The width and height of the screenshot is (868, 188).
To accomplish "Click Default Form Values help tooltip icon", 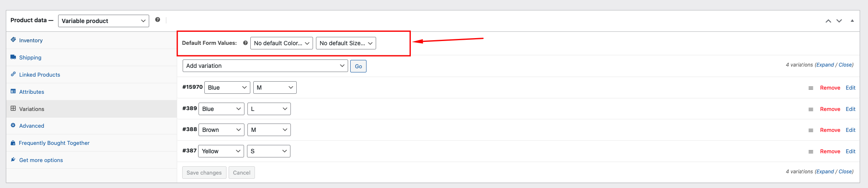I will (245, 43).
